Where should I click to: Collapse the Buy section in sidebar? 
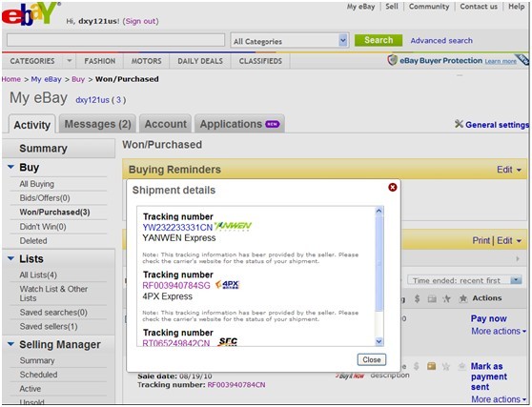pyautogui.click(x=10, y=167)
